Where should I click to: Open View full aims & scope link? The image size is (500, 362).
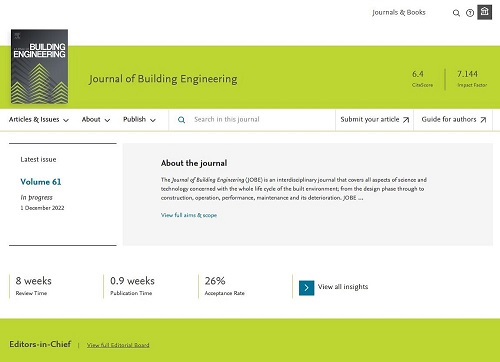tap(189, 215)
